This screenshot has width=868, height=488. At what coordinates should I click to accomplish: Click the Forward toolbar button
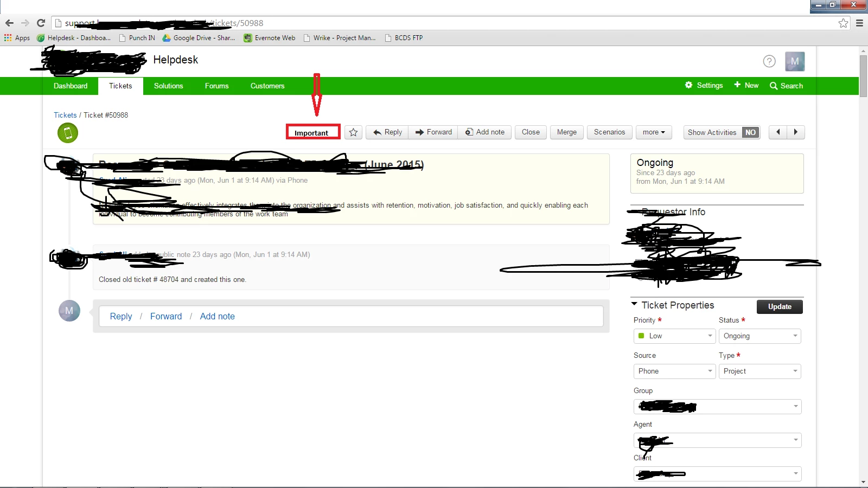point(433,132)
